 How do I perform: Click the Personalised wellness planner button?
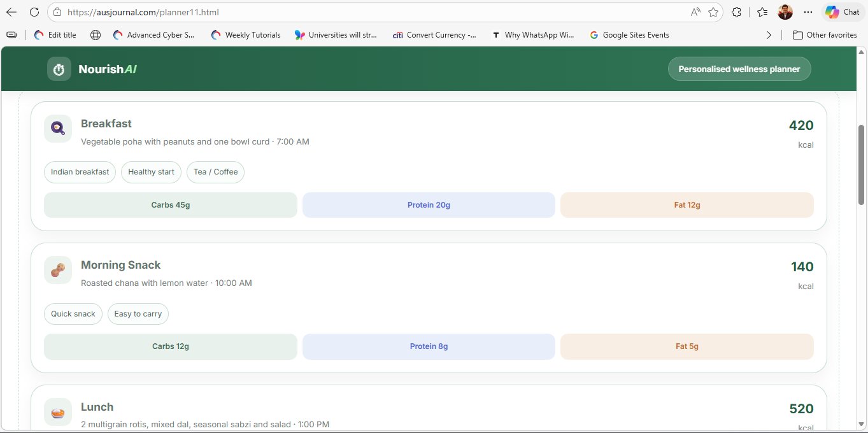(x=739, y=69)
